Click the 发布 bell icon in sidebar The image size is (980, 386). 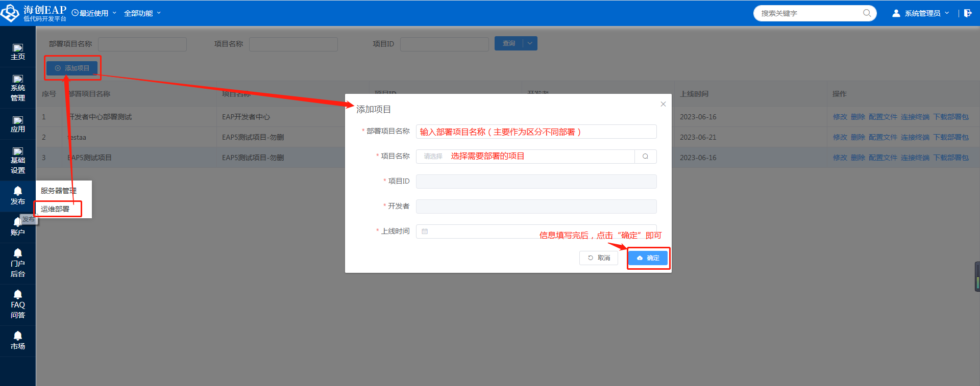[x=18, y=195]
